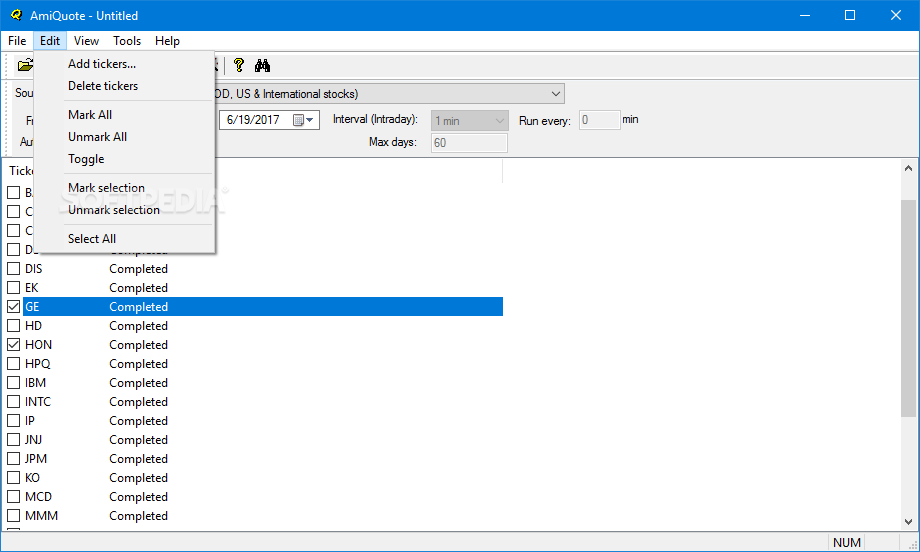Open the Tools menu
This screenshot has width=920, height=552.
(x=127, y=40)
